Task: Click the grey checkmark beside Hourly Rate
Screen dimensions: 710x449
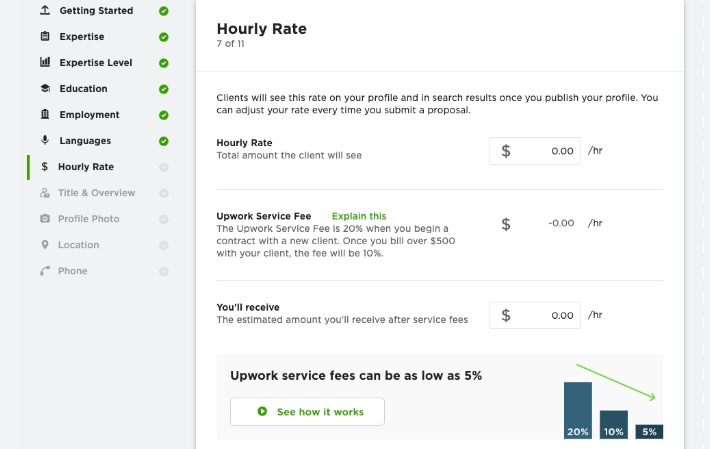Action: click(x=164, y=167)
